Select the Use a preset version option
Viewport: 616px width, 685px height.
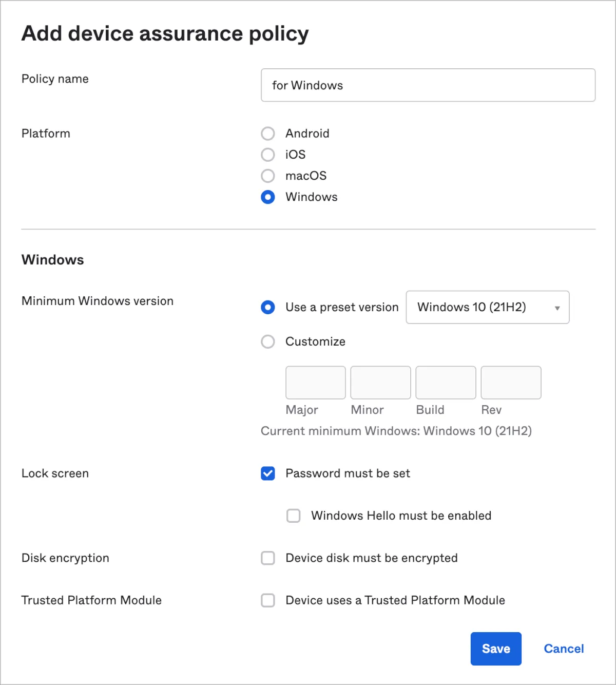(x=268, y=307)
